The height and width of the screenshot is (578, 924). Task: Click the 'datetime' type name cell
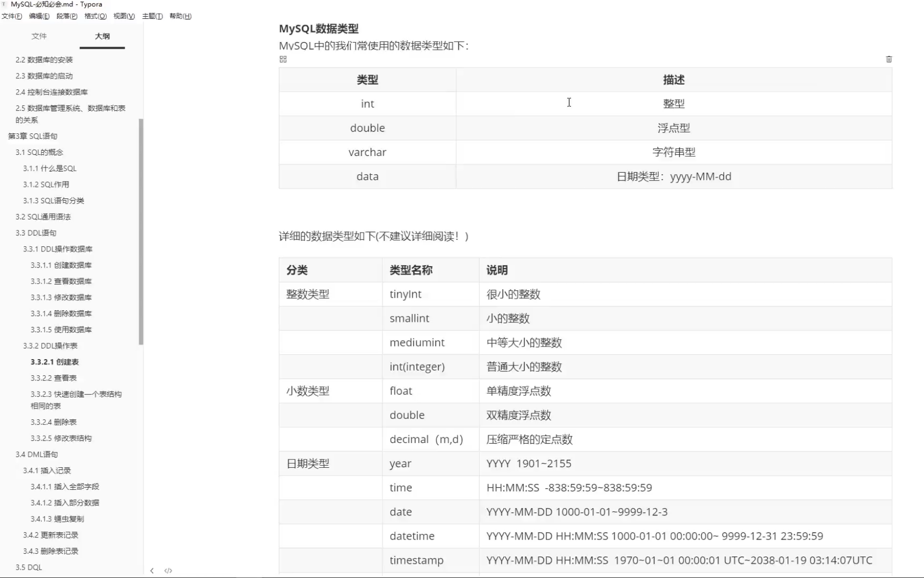click(430, 536)
